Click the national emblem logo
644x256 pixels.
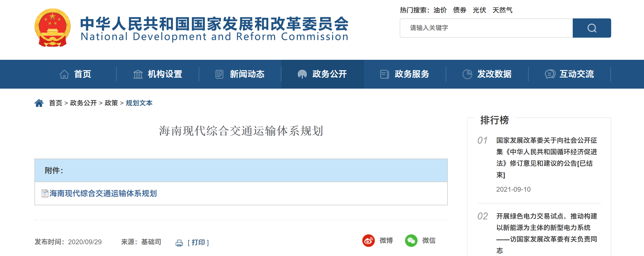coord(53,28)
